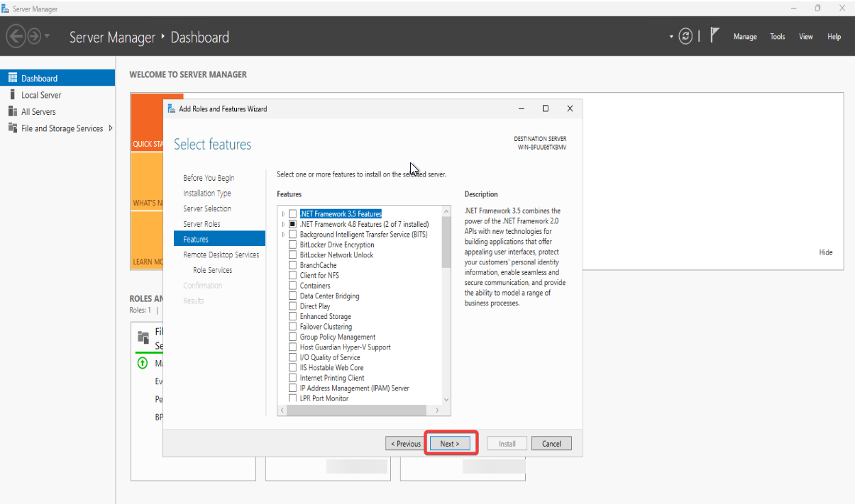Check the Failover Clustering feature
The height and width of the screenshot is (504, 855).
(x=293, y=327)
